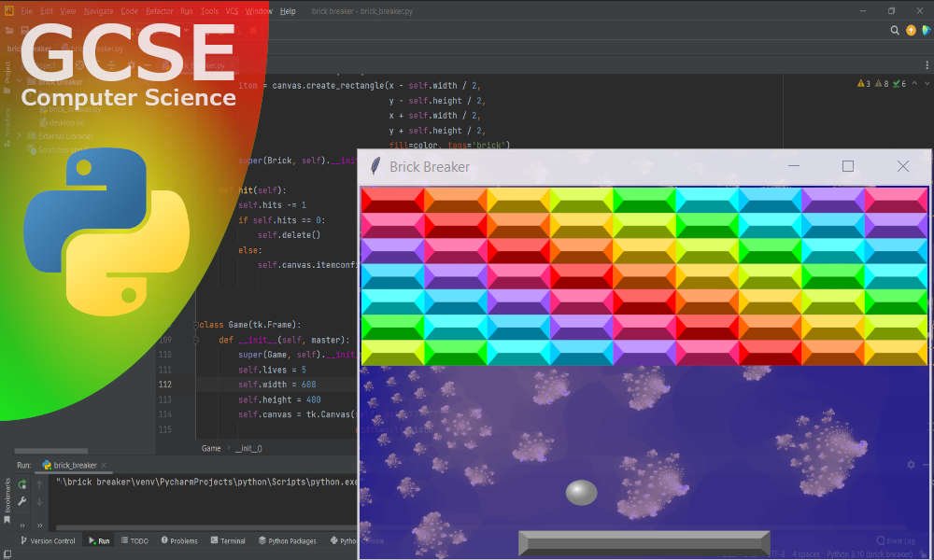Click the Run console horizontal scrollbar
The image size is (934, 560).
click(205, 528)
